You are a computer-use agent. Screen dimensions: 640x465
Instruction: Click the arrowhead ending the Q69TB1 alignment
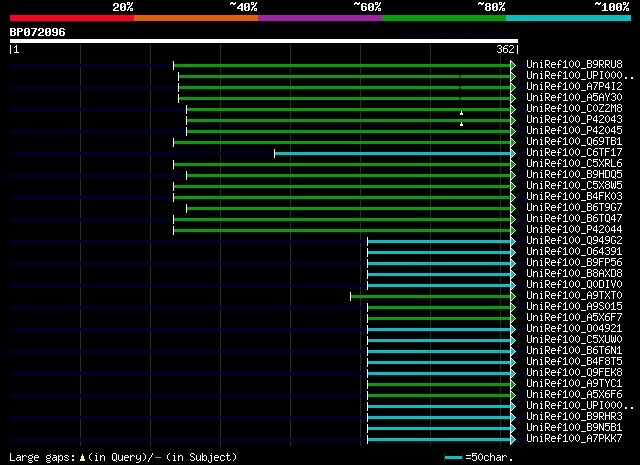click(x=513, y=142)
